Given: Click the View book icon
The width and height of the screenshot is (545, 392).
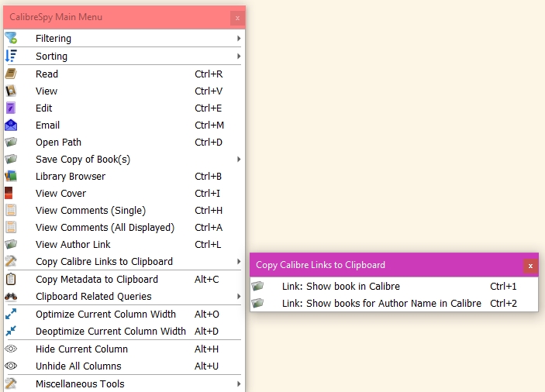Looking at the screenshot, I should coord(11,91).
